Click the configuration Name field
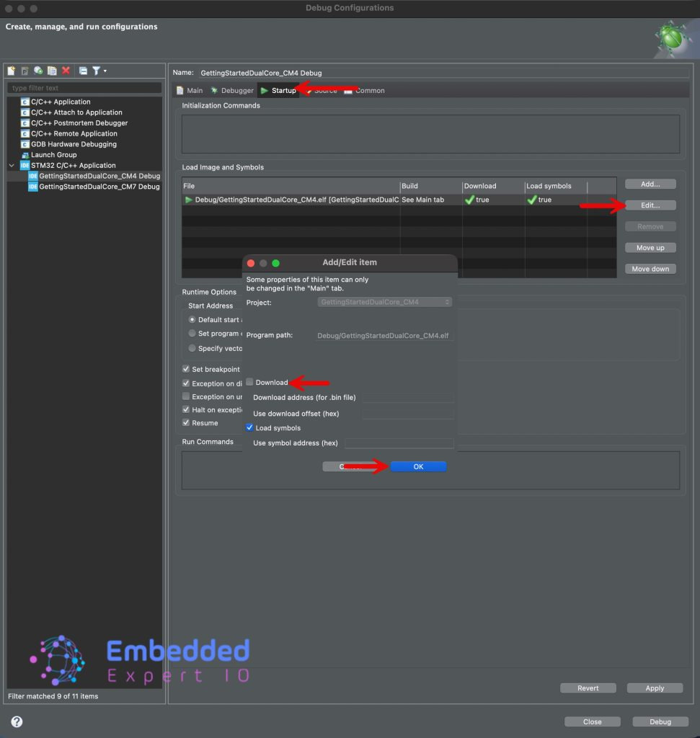 [444, 73]
